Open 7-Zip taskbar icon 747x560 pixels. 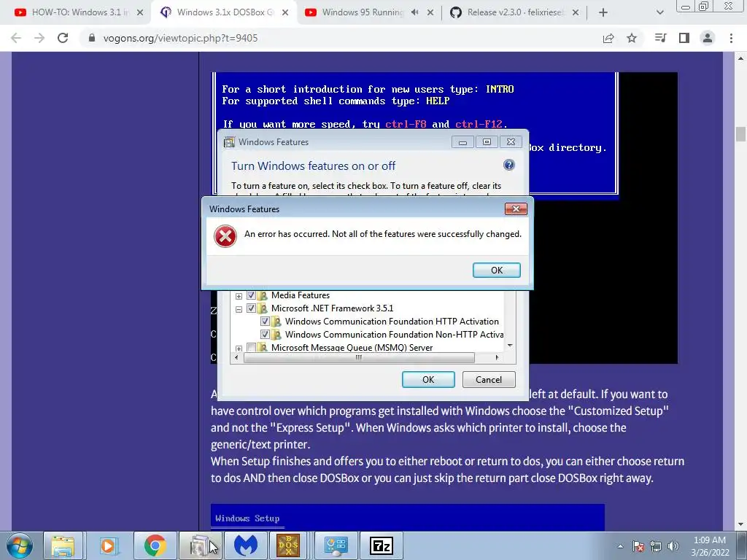381,545
